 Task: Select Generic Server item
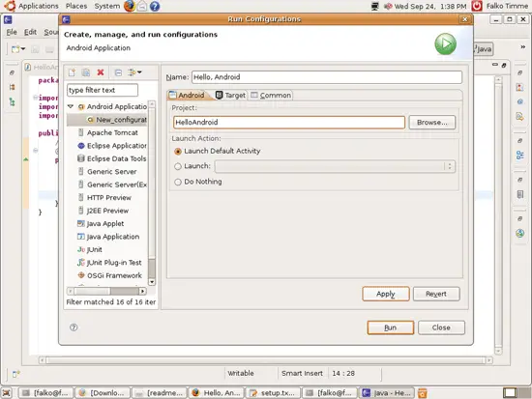[107, 172]
